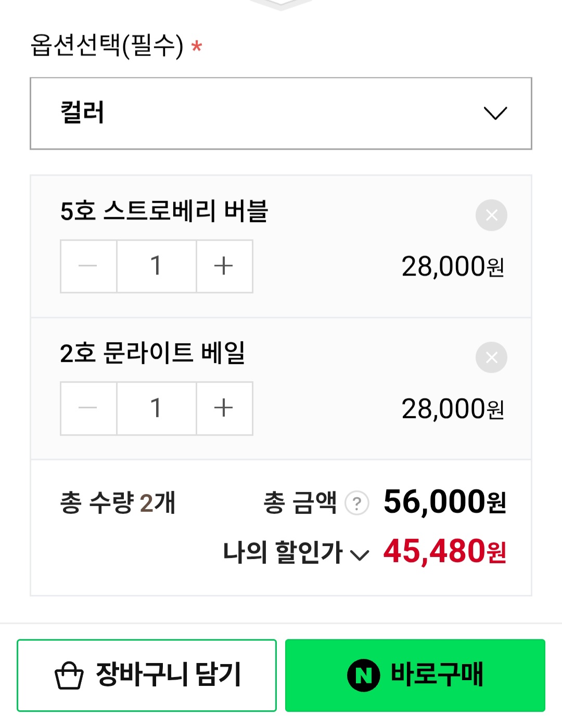The height and width of the screenshot is (728, 562).
Task: Open the 컬러 option dropdown
Action: click(x=281, y=113)
